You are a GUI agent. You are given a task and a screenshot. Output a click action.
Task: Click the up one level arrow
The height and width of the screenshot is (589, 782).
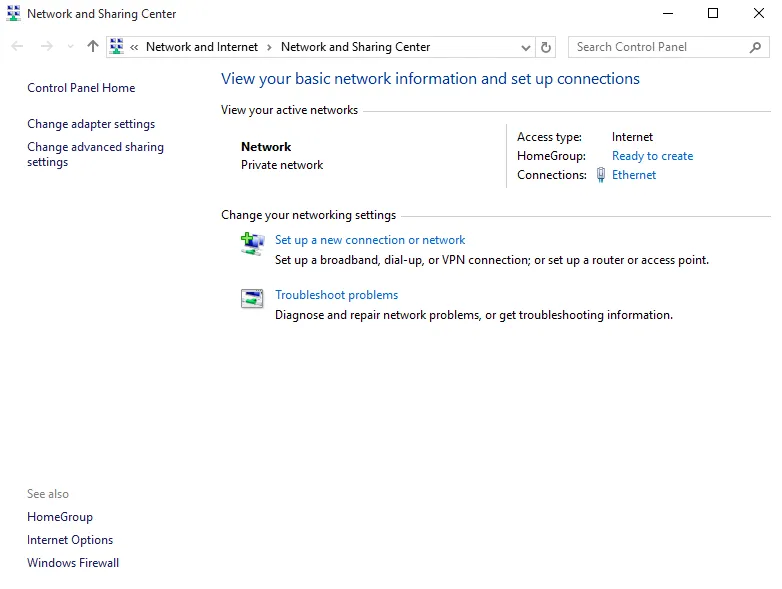point(93,47)
